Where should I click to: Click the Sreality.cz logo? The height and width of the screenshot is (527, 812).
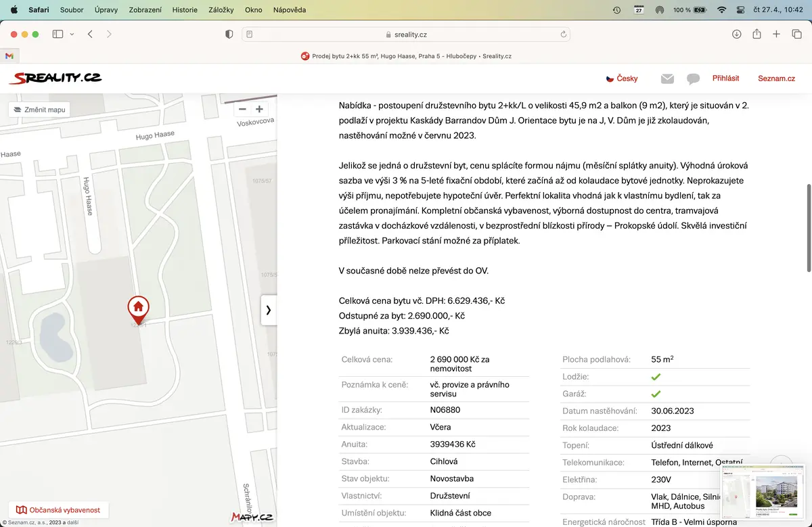click(x=55, y=78)
